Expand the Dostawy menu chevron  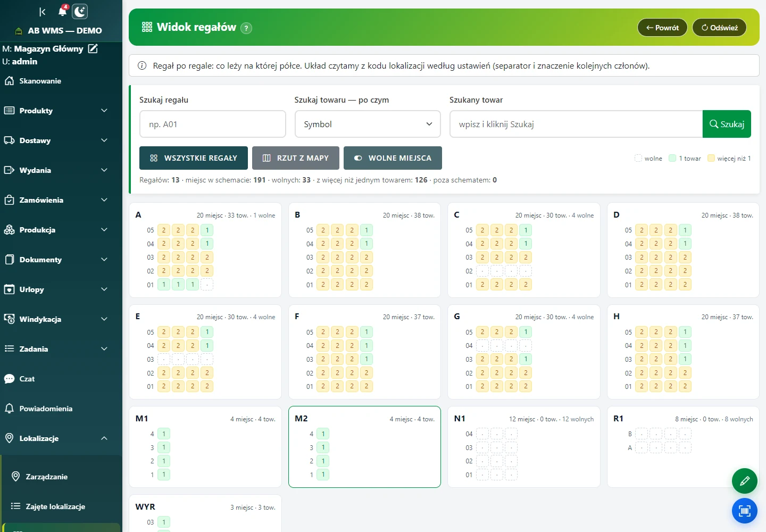click(x=104, y=140)
